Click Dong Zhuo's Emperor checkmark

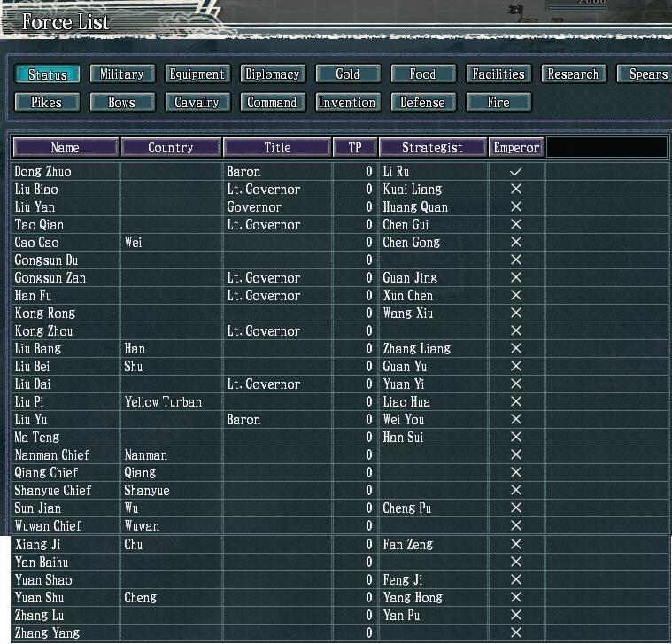pyautogui.click(x=516, y=172)
